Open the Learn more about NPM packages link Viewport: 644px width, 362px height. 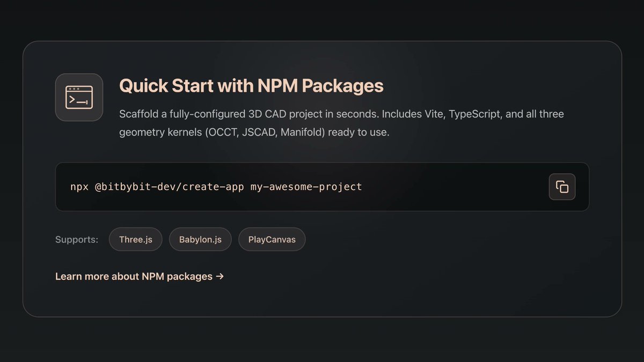click(x=140, y=277)
